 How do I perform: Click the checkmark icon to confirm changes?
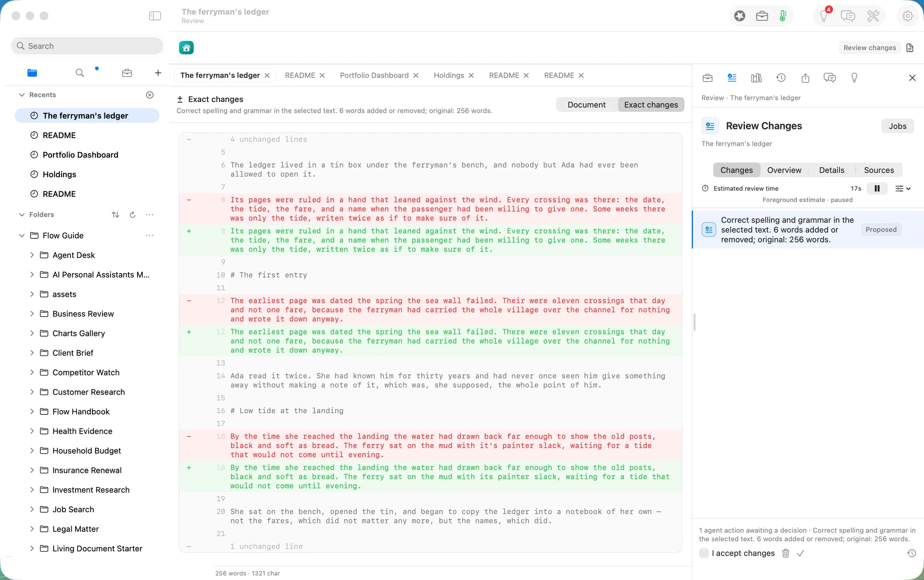[800, 553]
